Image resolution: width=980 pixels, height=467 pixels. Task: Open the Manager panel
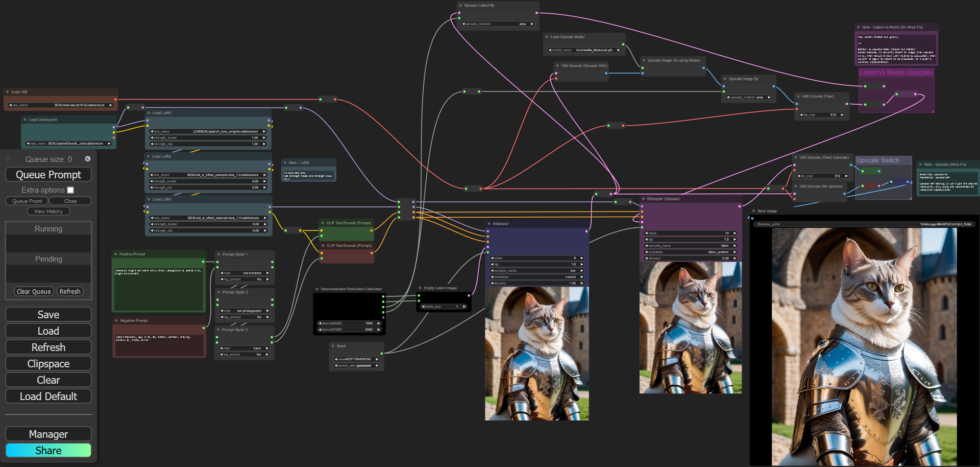pyautogui.click(x=48, y=434)
